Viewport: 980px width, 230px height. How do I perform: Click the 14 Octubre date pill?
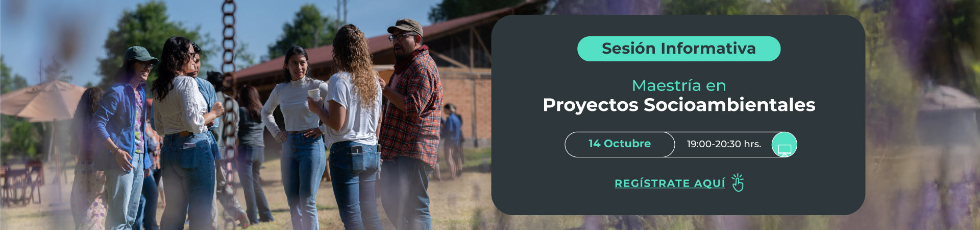(620, 144)
